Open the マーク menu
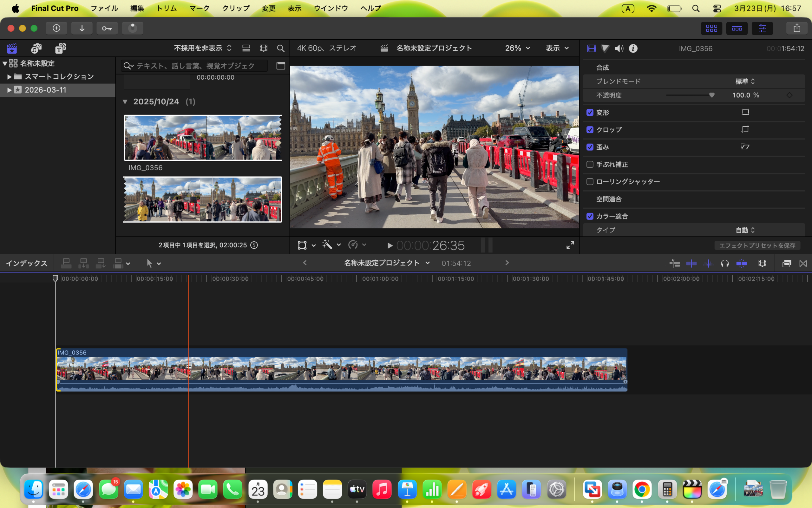This screenshot has width=812, height=508. [x=199, y=8]
